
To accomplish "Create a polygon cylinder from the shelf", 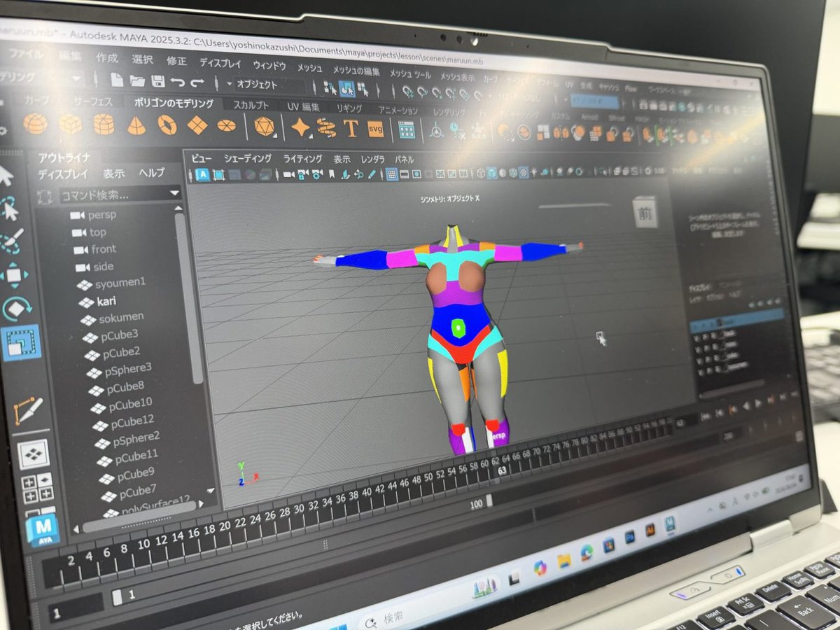I will point(104,124).
